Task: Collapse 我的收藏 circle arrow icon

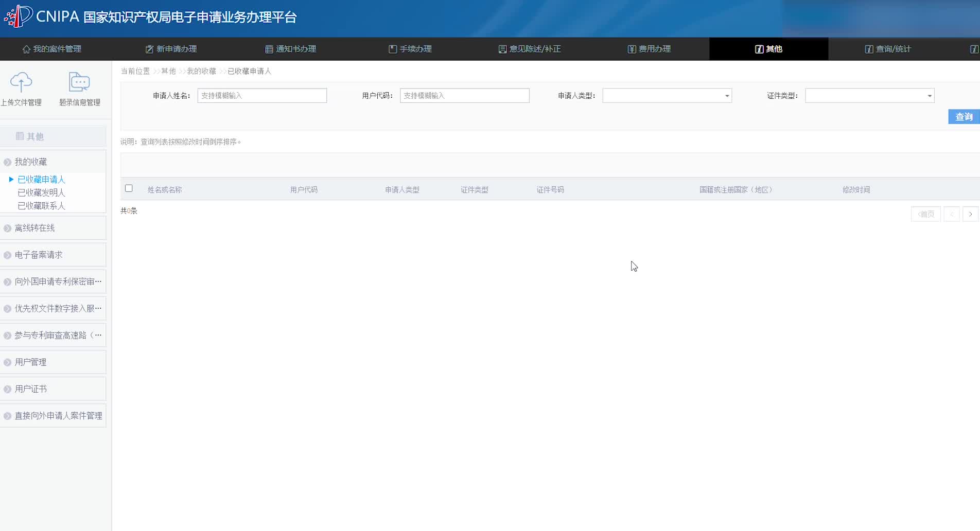Action: point(8,162)
